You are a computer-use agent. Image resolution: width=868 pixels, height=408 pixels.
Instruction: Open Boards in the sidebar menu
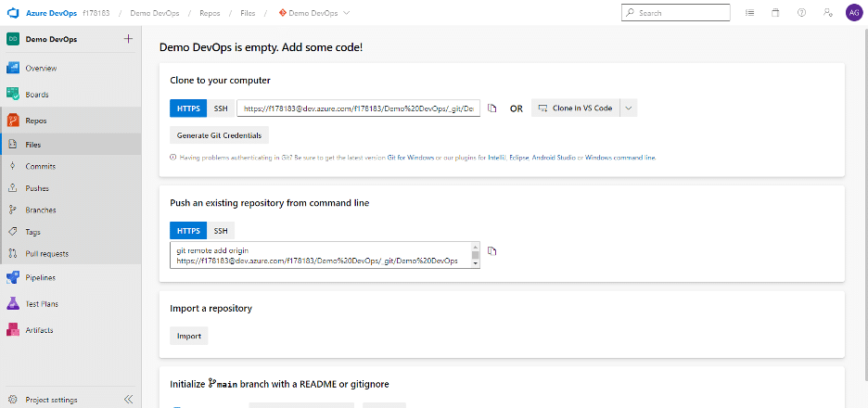click(x=37, y=95)
